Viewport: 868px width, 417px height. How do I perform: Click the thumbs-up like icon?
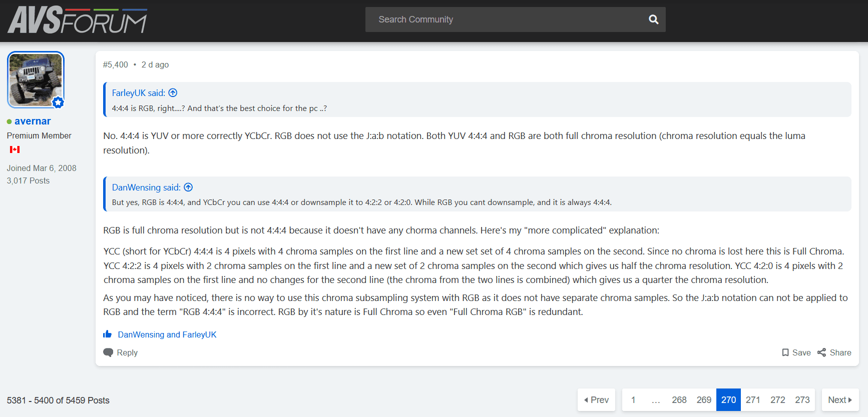coord(107,334)
